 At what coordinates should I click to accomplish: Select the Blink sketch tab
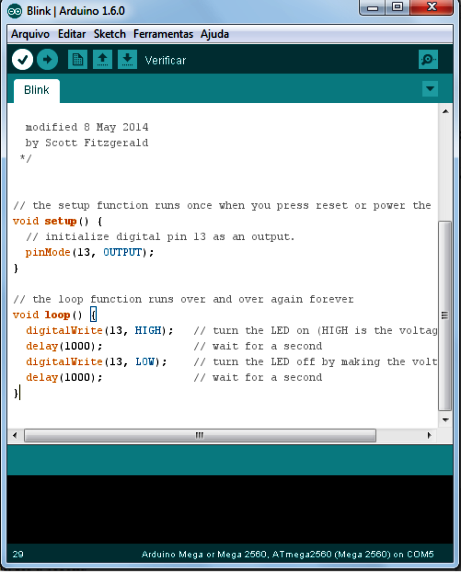point(37,90)
